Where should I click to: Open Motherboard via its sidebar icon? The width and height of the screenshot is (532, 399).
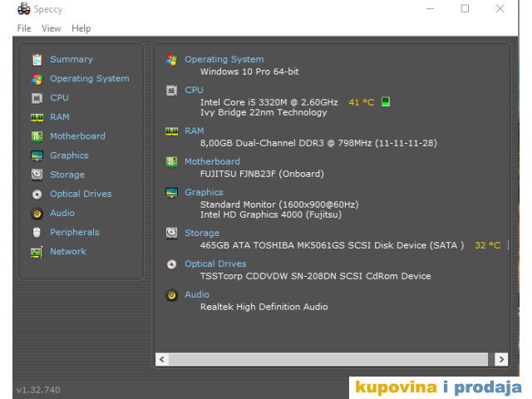coord(37,136)
